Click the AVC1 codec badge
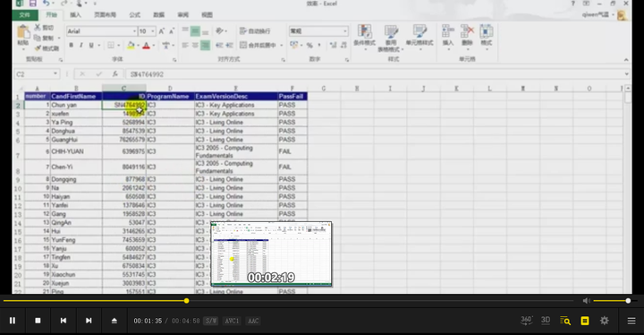The height and width of the screenshot is (335, 644). pyautogui.click(x=232, y=321)
